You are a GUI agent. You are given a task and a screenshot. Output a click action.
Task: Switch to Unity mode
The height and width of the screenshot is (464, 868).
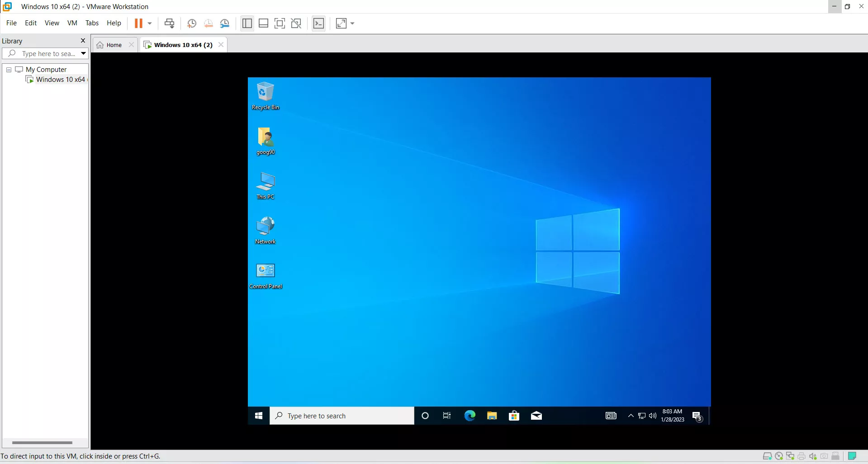click(x=296, y=24)
